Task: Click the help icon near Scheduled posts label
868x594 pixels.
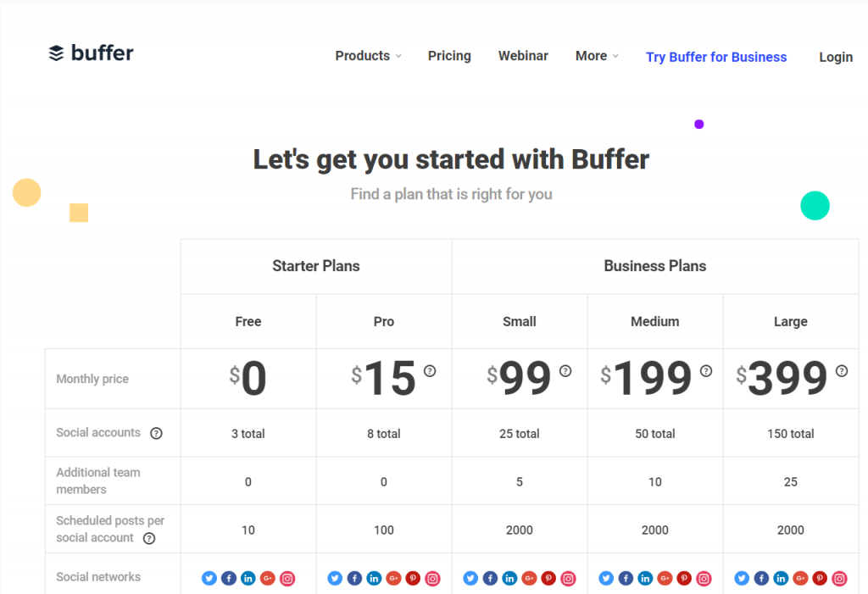Action: (x=149, y=538)
